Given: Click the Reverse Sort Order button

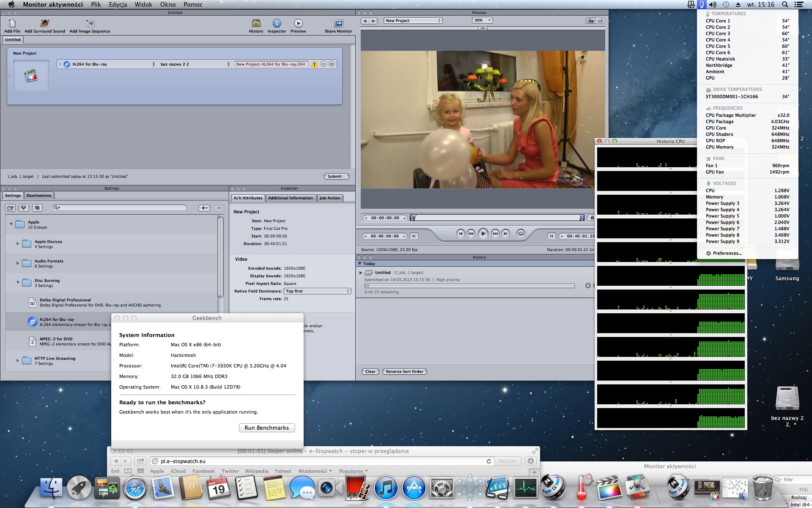Looking at the screenshot, I should click(x=405, y=372).
